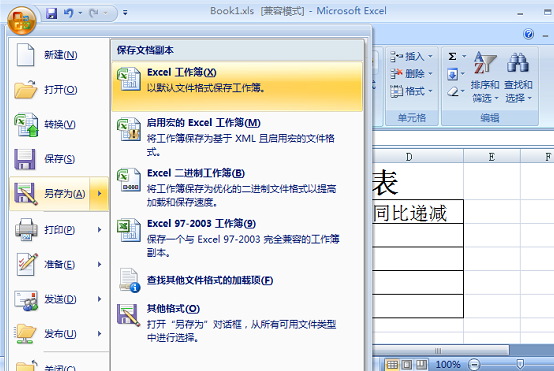Open 排序和筛选 sort and filter

coord(485,77)
